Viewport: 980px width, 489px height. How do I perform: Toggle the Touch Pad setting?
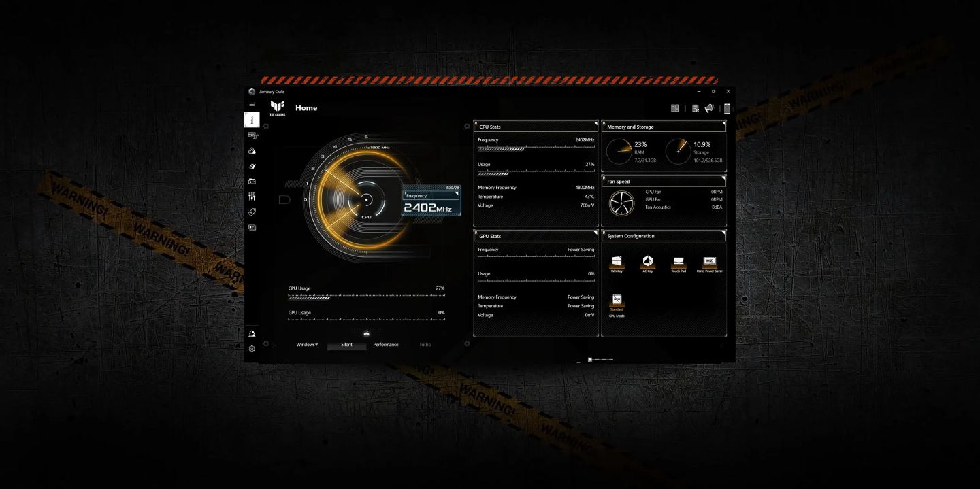tap(679, 262)
